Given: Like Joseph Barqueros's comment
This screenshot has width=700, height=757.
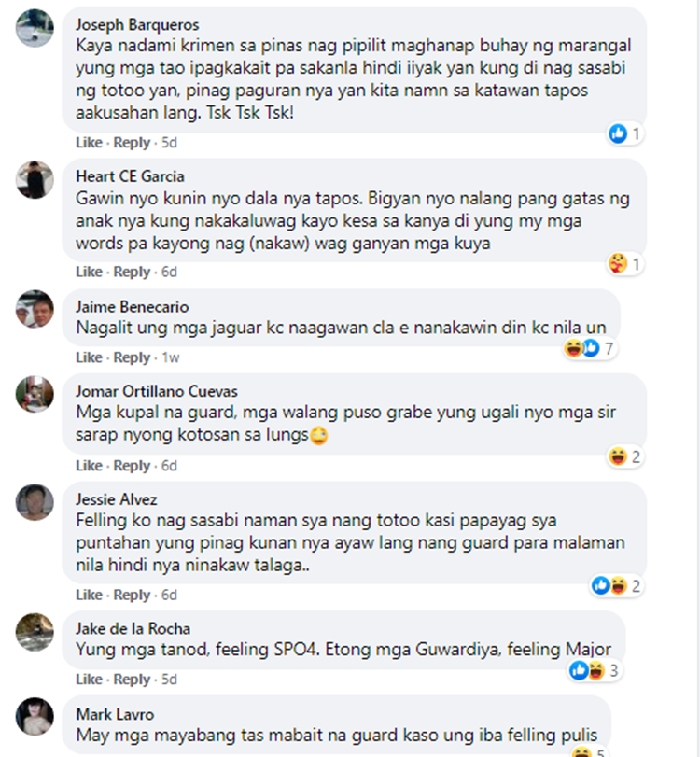Looking at the screenshot, I should pyautogui.click(x=89, y=143).
